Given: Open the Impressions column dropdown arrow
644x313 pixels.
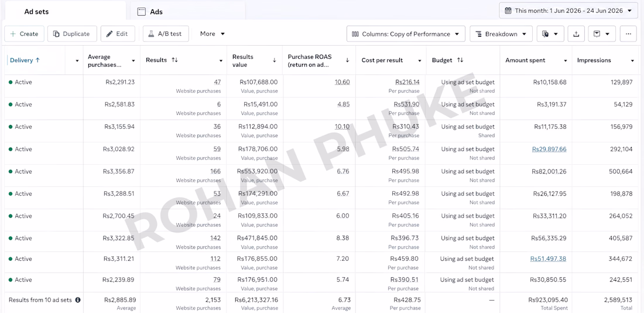Looking at the screenshot, I should 632,61.
